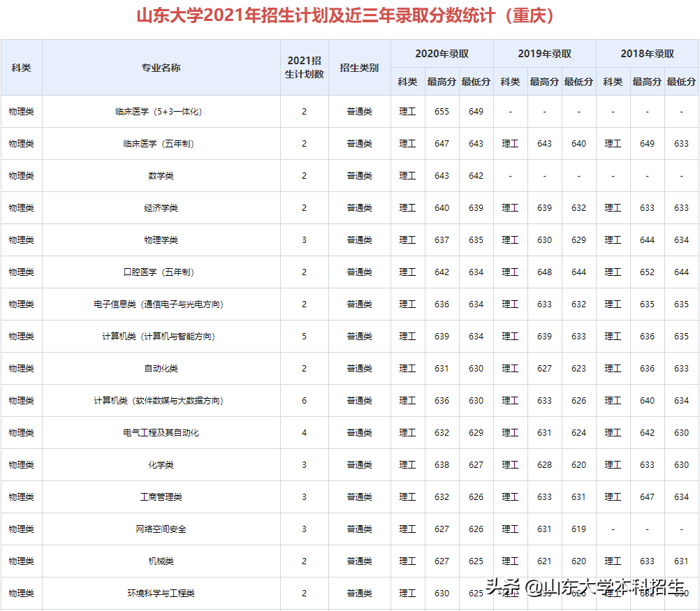Image resolution: width=700 pixels, height=611 pixels.
Task: Select the 2021招生计划数 header cell
Action: tap(303, 66)
